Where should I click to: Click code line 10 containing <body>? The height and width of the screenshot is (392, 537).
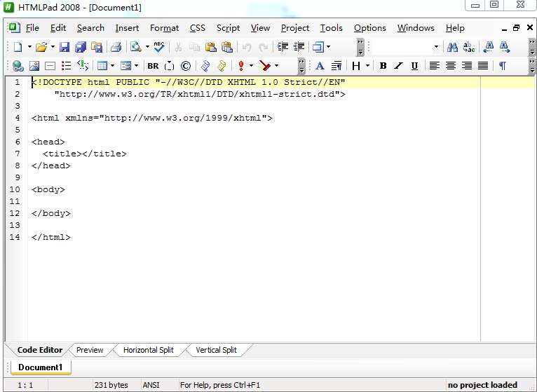tap(48, 189)
